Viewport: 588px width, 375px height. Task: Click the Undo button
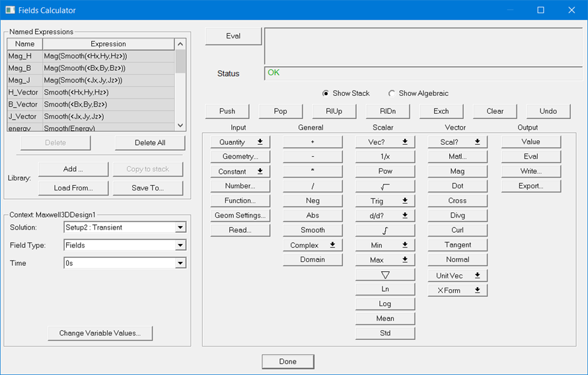coord(548,111)
